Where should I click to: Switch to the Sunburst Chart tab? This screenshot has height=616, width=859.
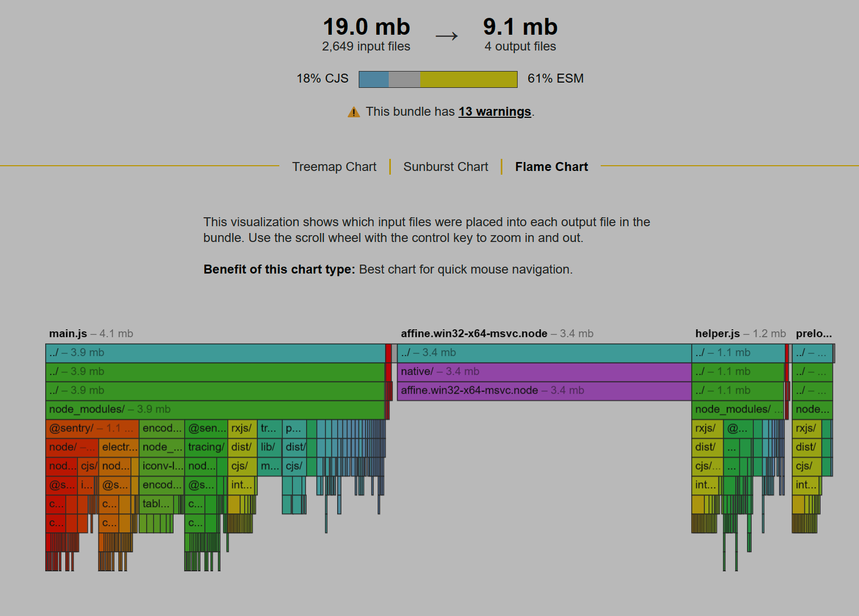[x=446, y=167]
